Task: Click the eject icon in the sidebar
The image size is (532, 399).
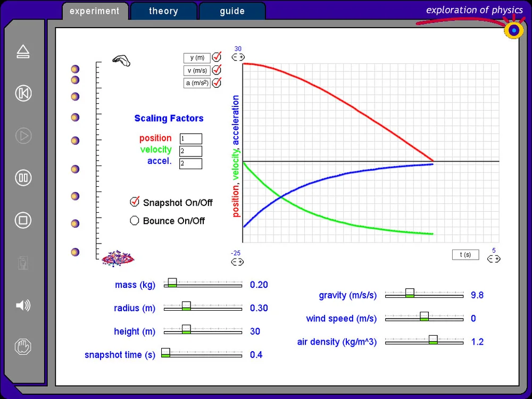Action: click(23, 51)
